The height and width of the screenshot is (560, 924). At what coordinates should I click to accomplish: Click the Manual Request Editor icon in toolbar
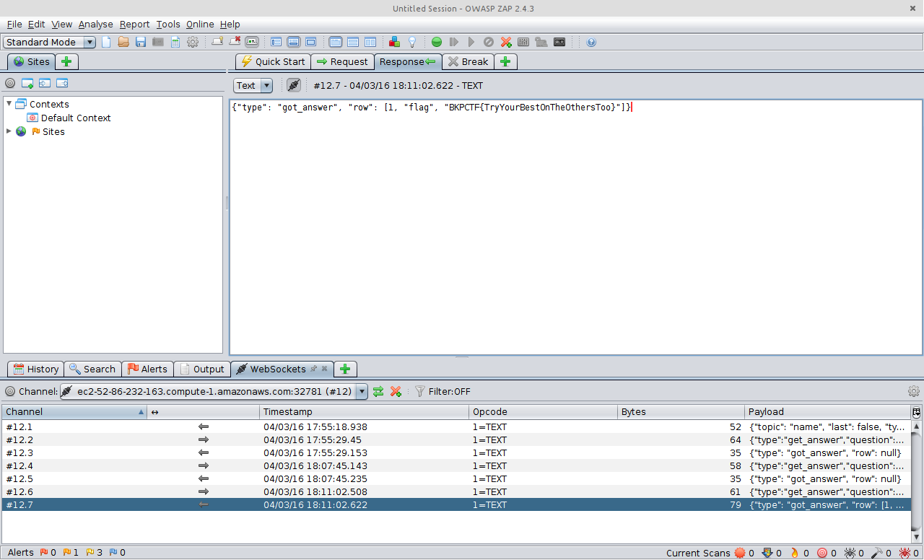click(541, 42)
